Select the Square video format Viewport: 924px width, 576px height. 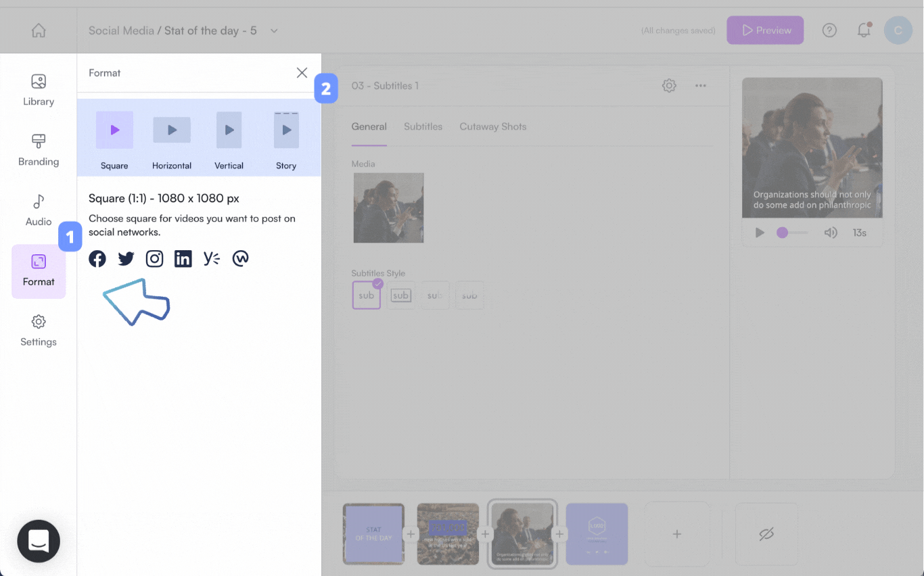coord(114,140)
